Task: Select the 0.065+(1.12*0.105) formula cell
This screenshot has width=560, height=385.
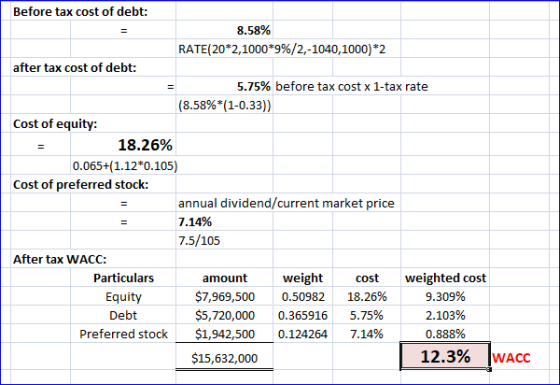Action: click(125, 166)
